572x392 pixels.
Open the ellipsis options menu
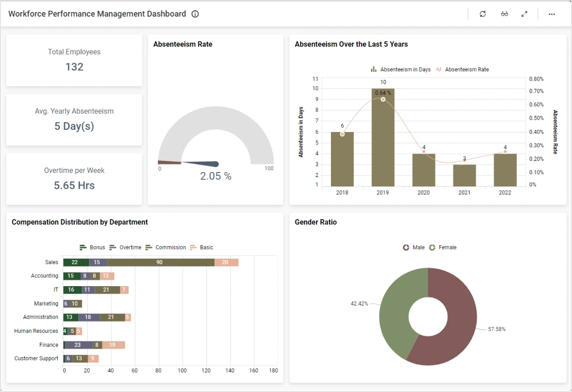point(552,14)
